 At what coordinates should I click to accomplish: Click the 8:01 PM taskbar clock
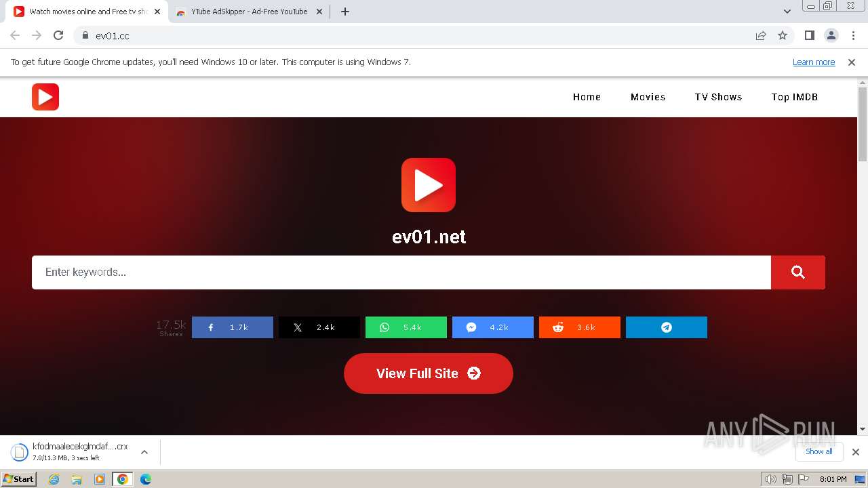tap(833, 479)
